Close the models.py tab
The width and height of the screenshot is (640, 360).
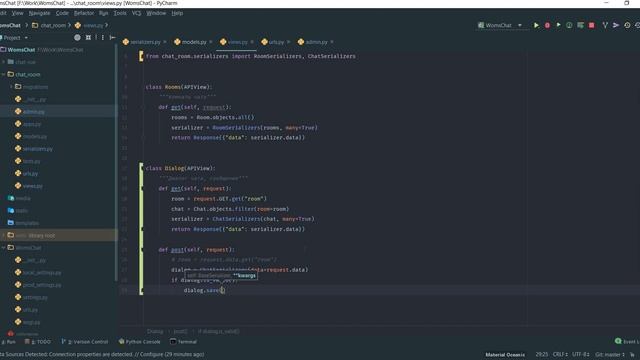[211, 42]
